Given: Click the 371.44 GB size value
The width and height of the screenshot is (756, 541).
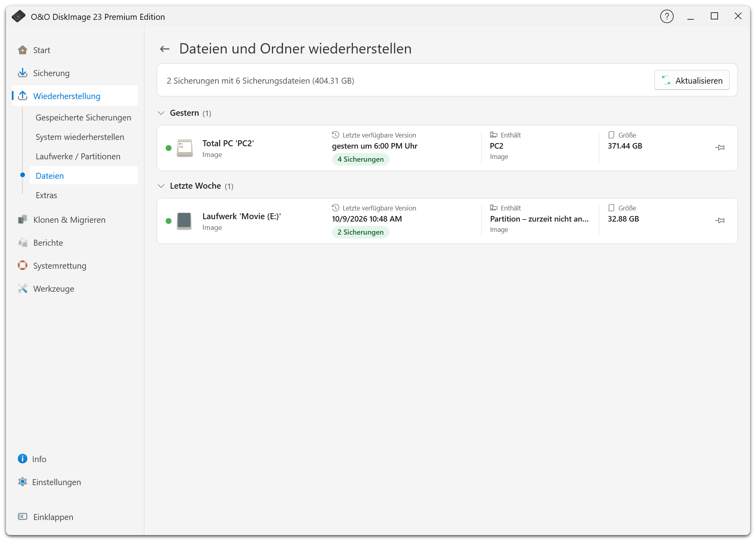Looking at the screenshot, I should [625, 146].
